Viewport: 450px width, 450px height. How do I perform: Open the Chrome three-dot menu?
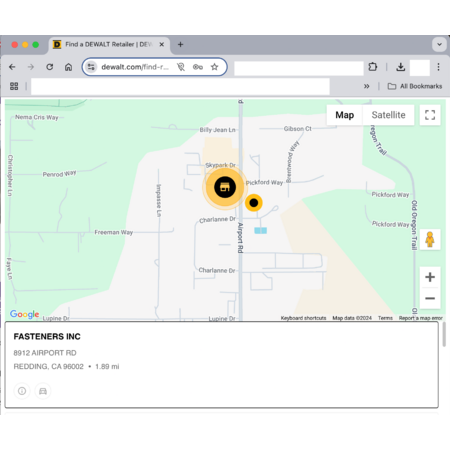coord(438,67)
